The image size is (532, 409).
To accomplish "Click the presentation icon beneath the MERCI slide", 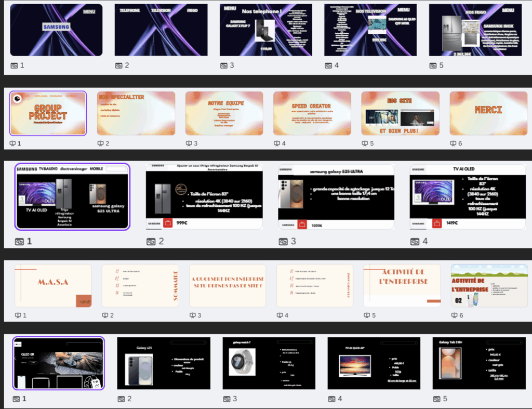I will (x=454, y=143).
